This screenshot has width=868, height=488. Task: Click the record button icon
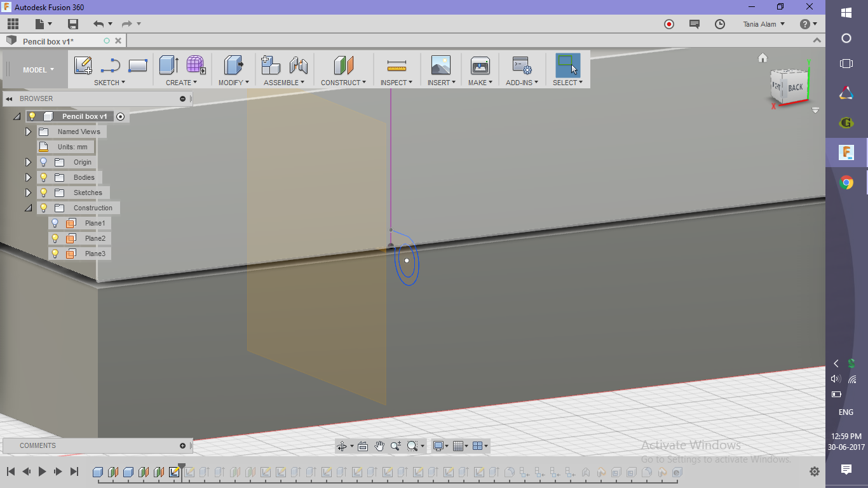click(x=669, y=24)
